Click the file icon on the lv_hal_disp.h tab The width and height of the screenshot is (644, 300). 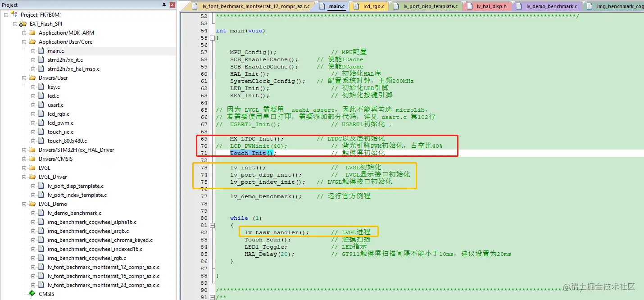[469, 6]
